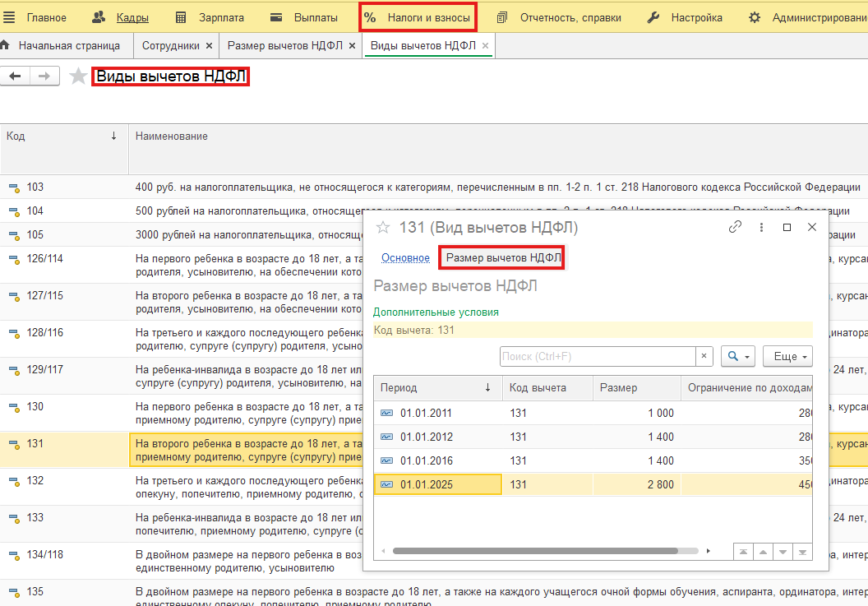The width and height of the screenshot is (868, 606).
Task: Sort list by the Код column header
Action: (x=64, y=136)
